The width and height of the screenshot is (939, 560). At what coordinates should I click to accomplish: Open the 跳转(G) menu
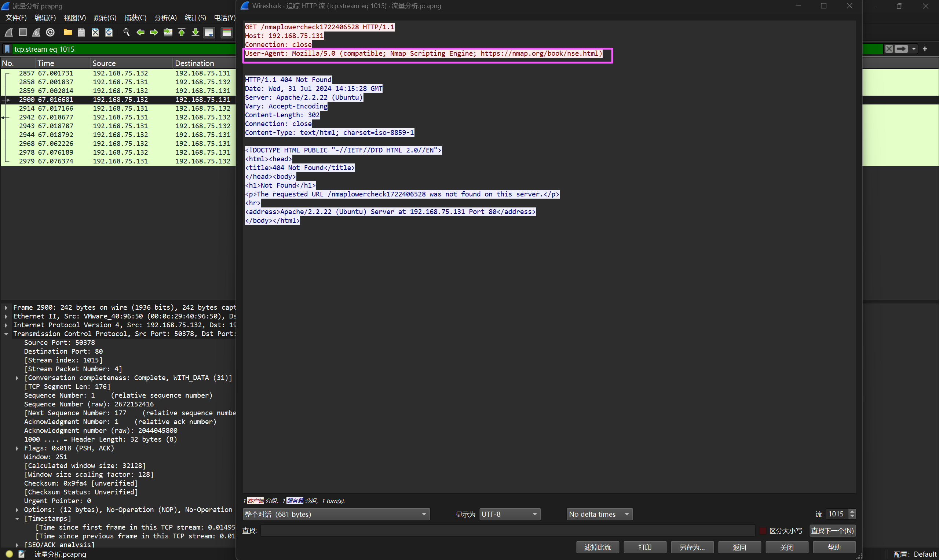pos(105,18)
